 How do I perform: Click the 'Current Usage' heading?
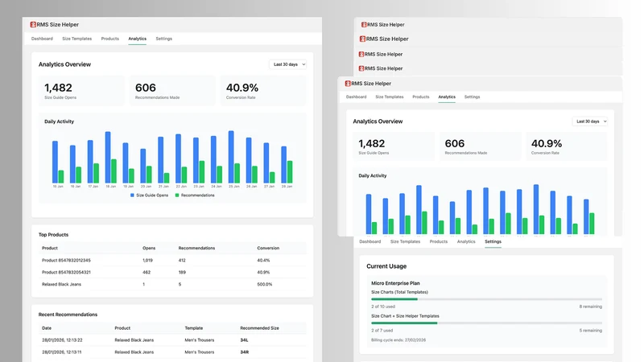click(386, 266)
